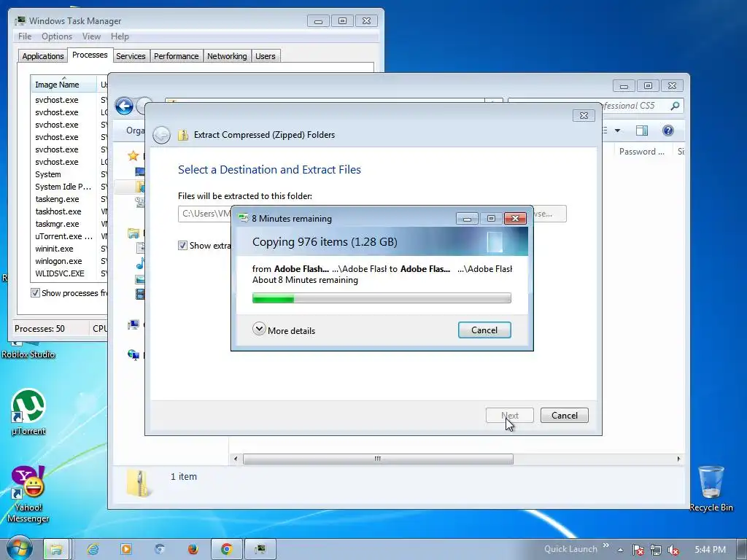
Task: Click the extraction destination path field
Action: point(205,214)
